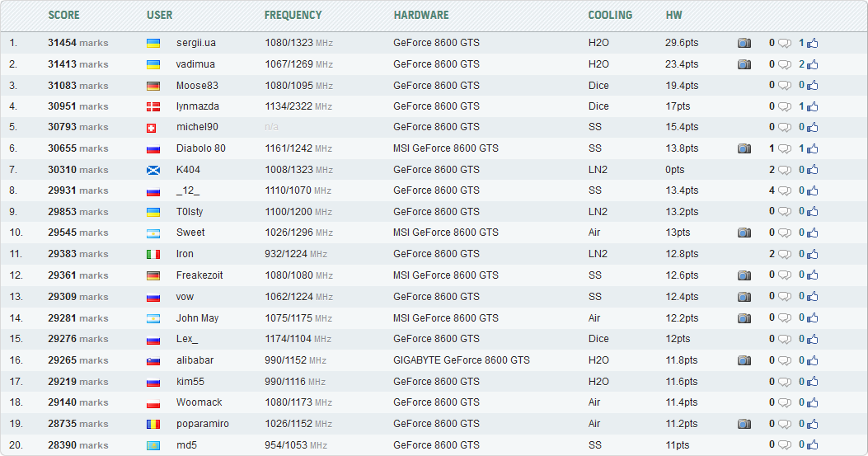Viewport: 868px width, 456px height.
Task: Click the camera icon for poparamiro's entry
Action: click(744, 424)
